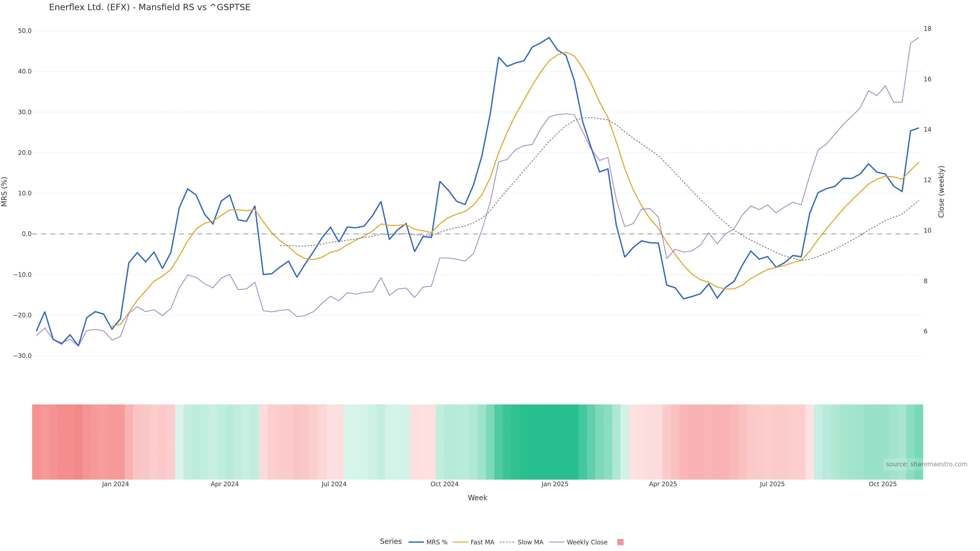The width and height of the screenshot is (980, 551).
Task: Click the Apr 2024 x-axis tick label
Action: (225, 484)
